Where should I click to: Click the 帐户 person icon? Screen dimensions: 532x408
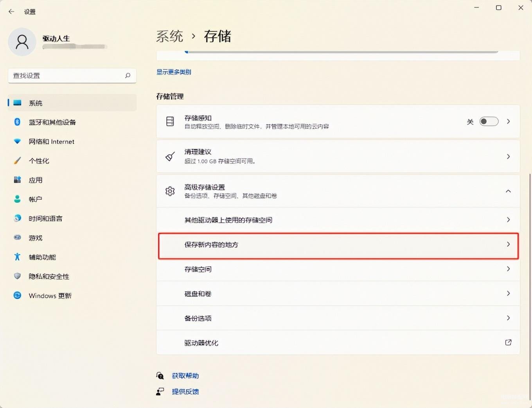17,199
